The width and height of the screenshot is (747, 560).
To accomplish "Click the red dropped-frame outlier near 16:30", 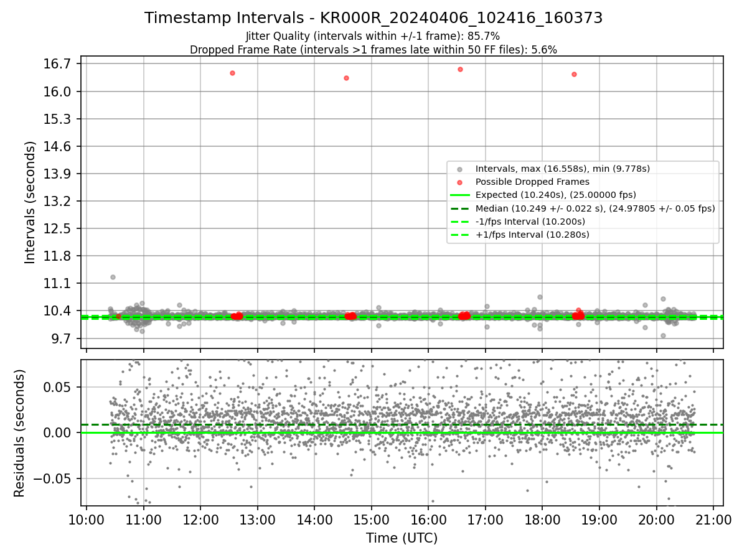I will pos(460,69).
